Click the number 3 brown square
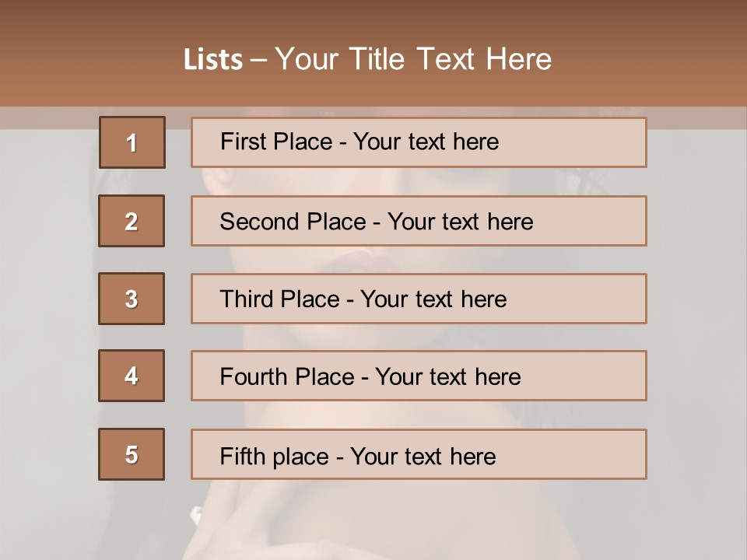Screen dimensions: 747x560 pos(132,299)
